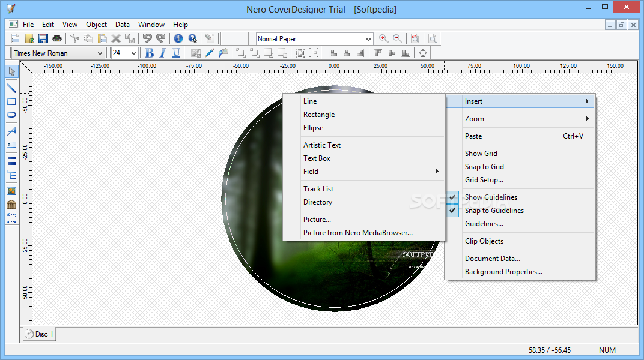Toggle Italic formatting
Image resolution: width=644 pixels, height=360 pixels.
click(163, 53)
